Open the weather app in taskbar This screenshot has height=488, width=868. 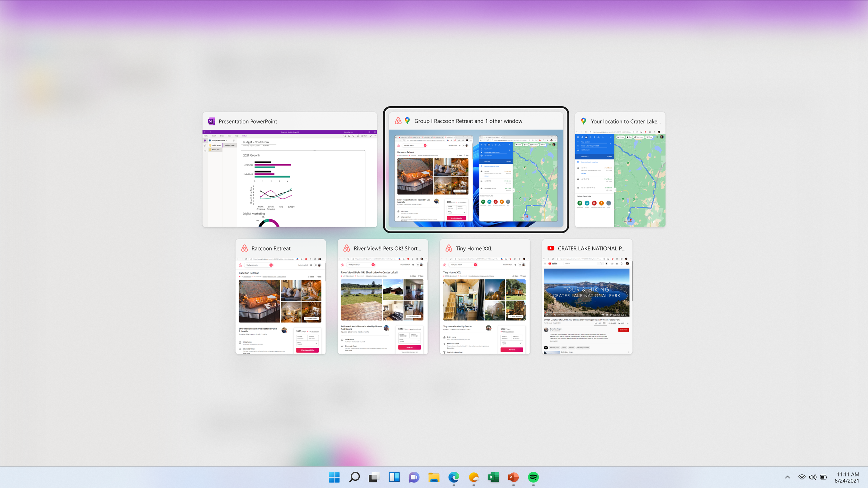[x=474, y=477]
